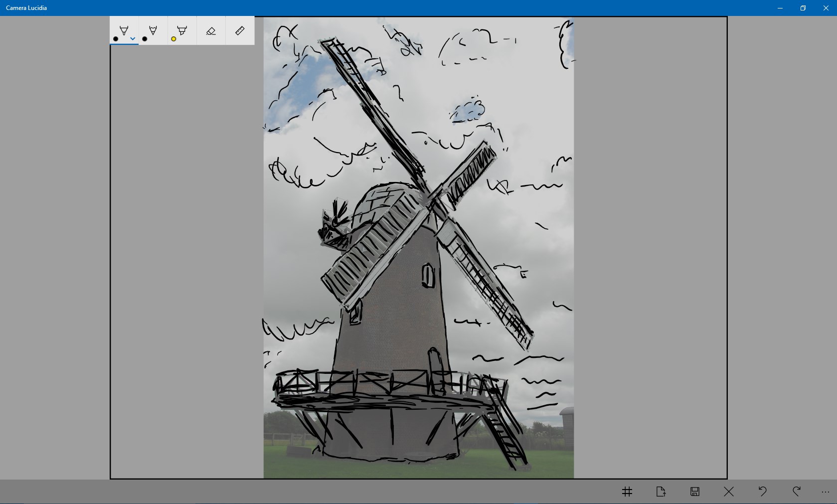Image resolution: width=837 pixels, height=504 pixels.
Task: Clear the canvas using the X icon
Action: click(728, 492)
